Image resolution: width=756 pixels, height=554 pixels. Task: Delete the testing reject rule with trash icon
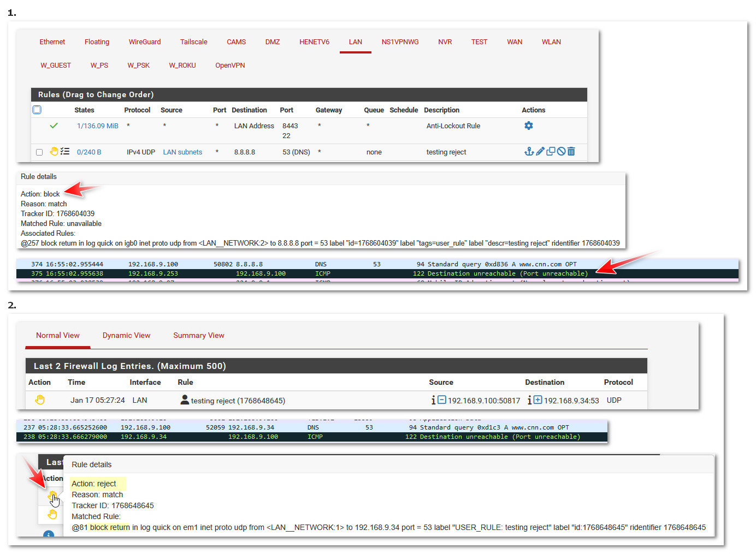point(571,152)
